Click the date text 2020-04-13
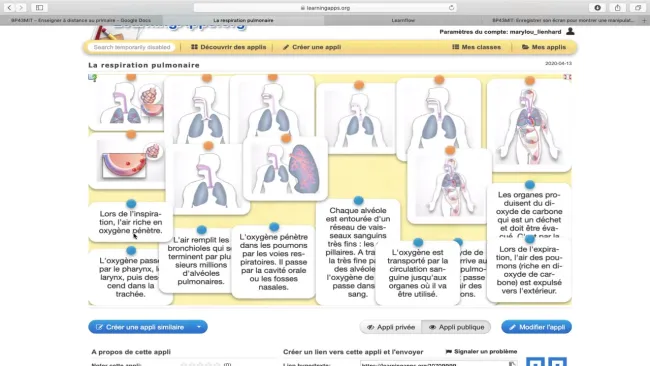This screenshot has height=366, width=650. (x=558, y=63)
